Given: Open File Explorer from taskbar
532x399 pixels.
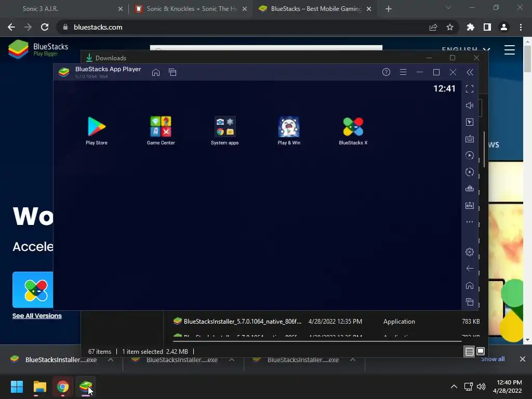Looking at the screenshot, I should 39,387.
